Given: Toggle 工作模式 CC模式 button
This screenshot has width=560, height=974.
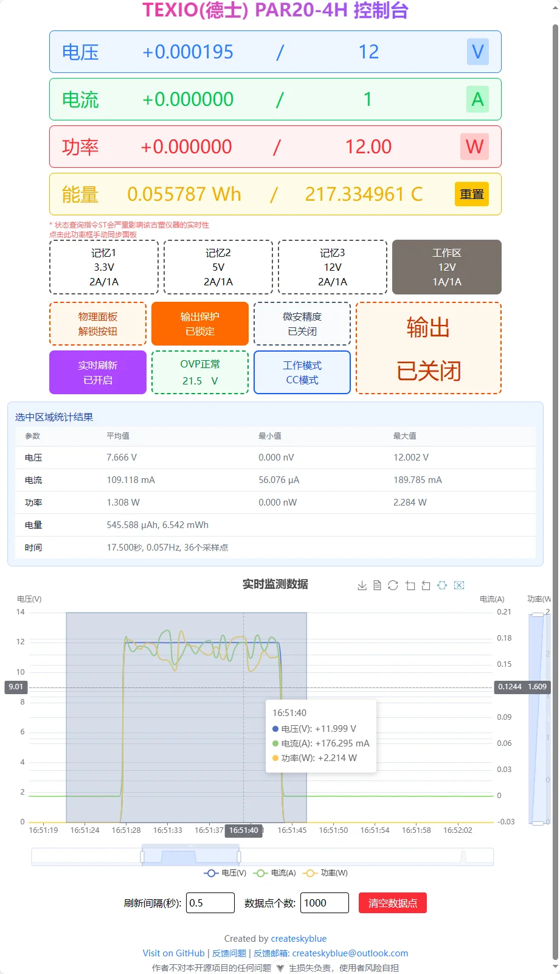Looking at the screenshot, I should coord(302,372).
